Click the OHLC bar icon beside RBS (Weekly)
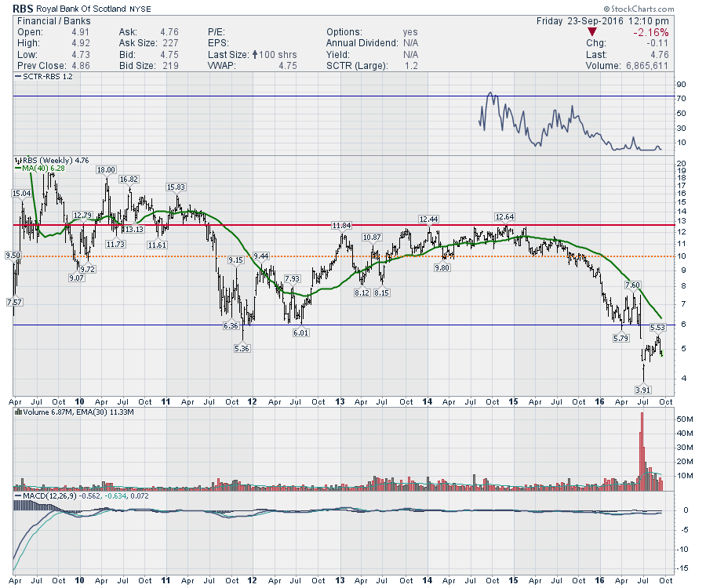Viewport: 706px width, 588px height. (17, 159)
